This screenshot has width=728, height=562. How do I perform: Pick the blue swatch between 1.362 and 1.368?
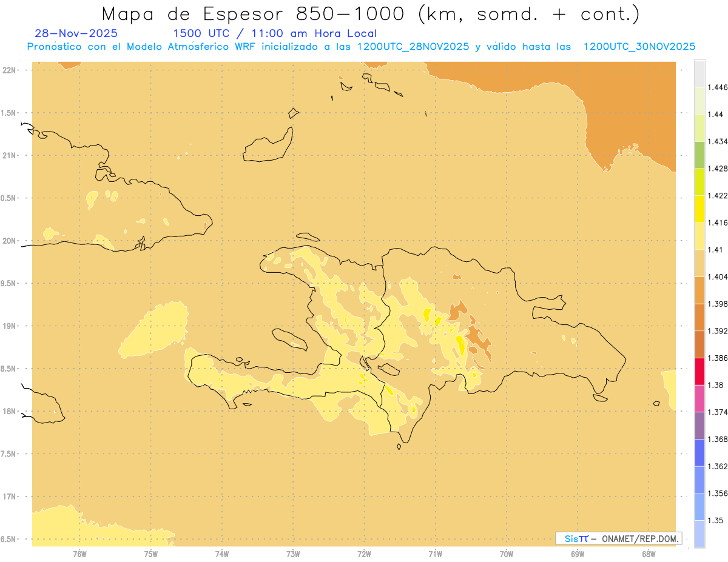click(x=699, y=453)
